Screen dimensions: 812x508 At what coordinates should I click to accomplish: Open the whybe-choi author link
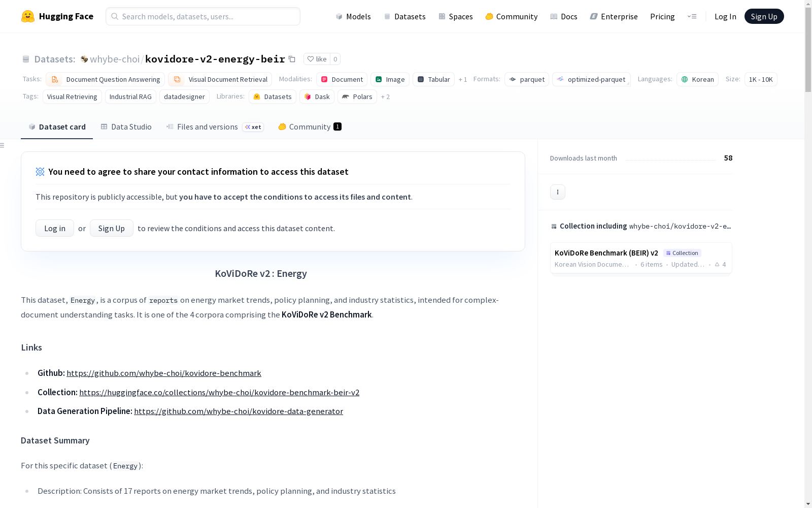(x=115, y=59)
